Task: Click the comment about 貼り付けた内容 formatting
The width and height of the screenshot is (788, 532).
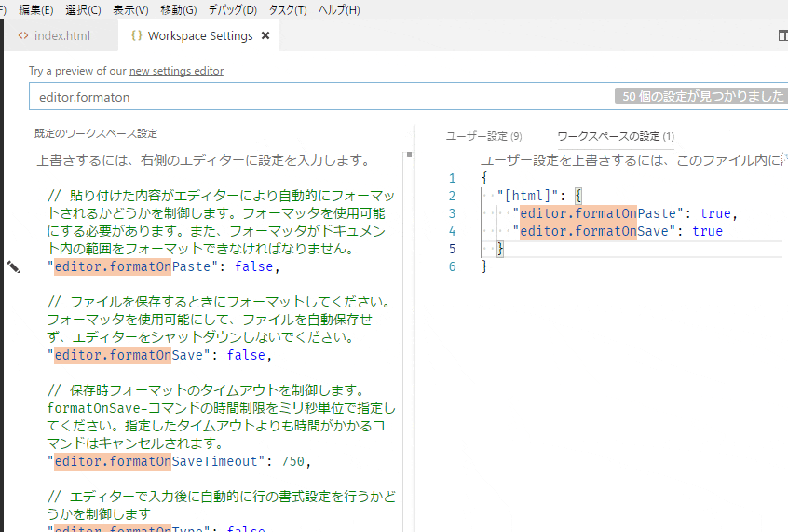Action: pyautogui.click(x=221, y=222)
